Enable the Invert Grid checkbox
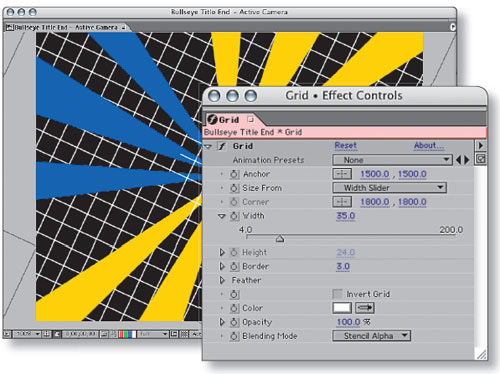 [338, 294]
